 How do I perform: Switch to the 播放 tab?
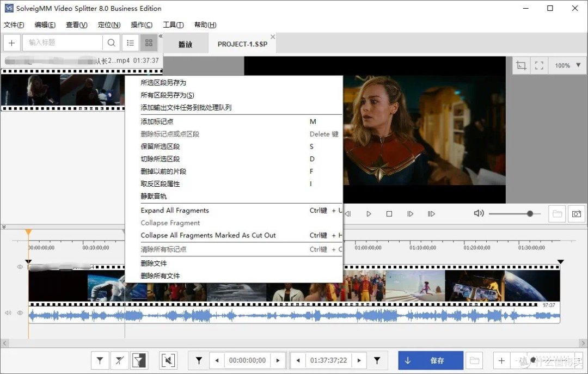point(185,44)
